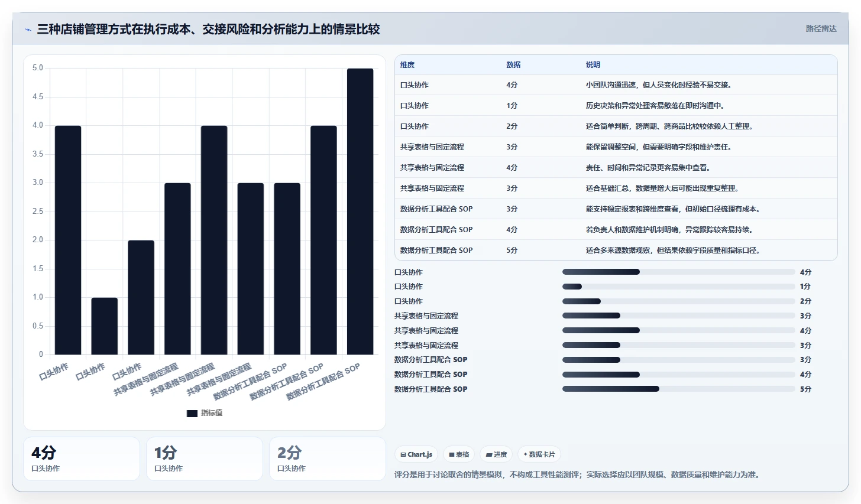Click the 维度 column header

click(x=407, y=65)
